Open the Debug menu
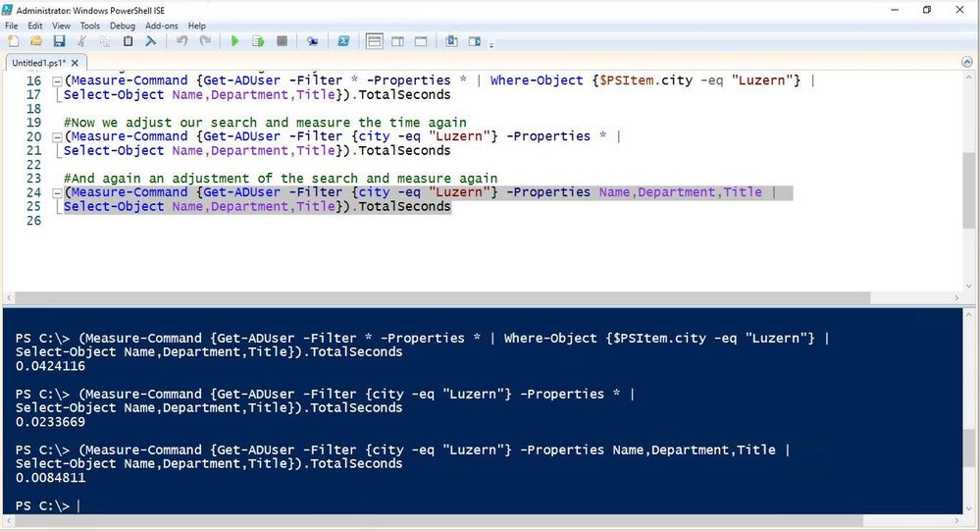This screenshot has width=980, height=531. pos(123,26)
